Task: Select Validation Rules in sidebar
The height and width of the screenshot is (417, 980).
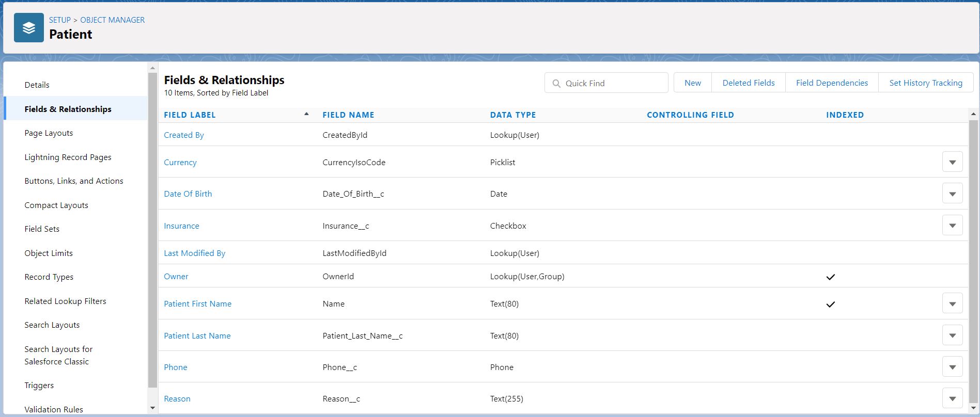Action: point(54,409)
